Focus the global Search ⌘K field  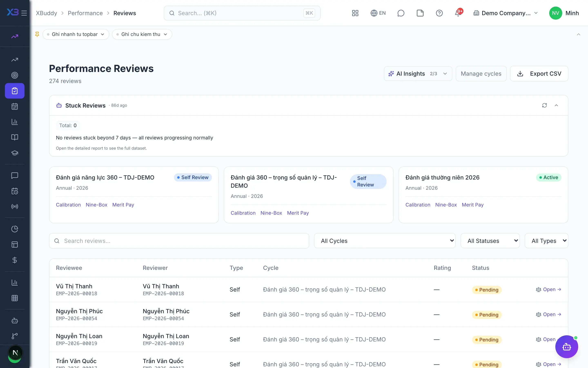pyautogui.click(x=242, y=13)
